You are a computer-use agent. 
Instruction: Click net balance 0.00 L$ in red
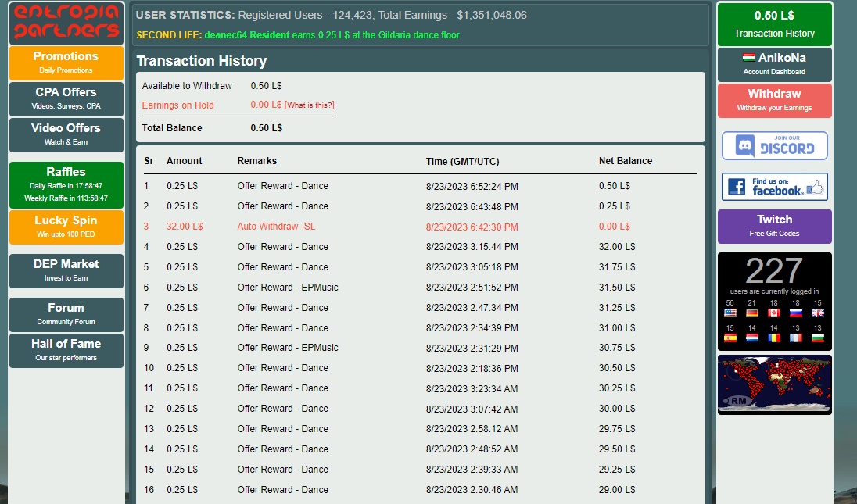pos(615,226)
